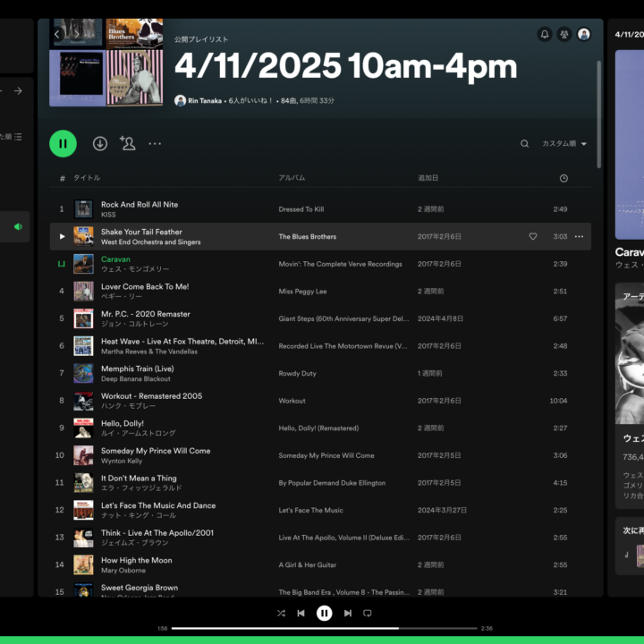This screenshot has height=644, width=644.
Task: Select Think - Live At The Apollo/2001
Action: tap(157, 533)
